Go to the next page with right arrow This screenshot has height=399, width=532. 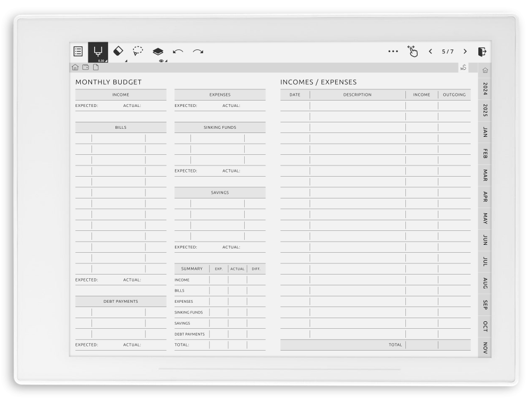(464, 51)
